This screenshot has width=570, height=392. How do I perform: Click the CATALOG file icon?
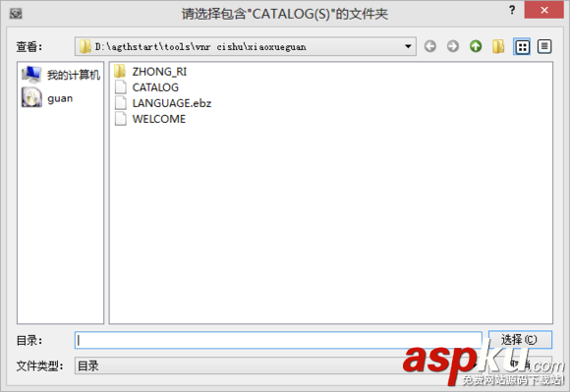tap(120, 87)
